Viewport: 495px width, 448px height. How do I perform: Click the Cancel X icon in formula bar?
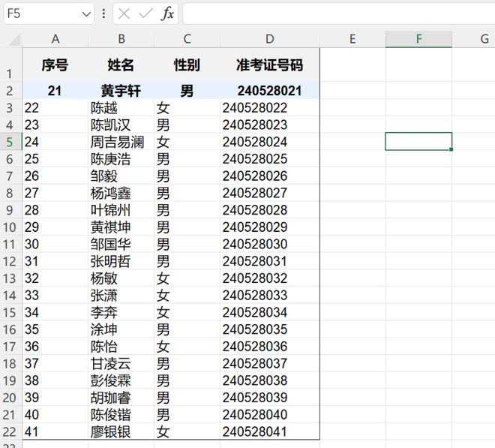(x=124, y=14)
